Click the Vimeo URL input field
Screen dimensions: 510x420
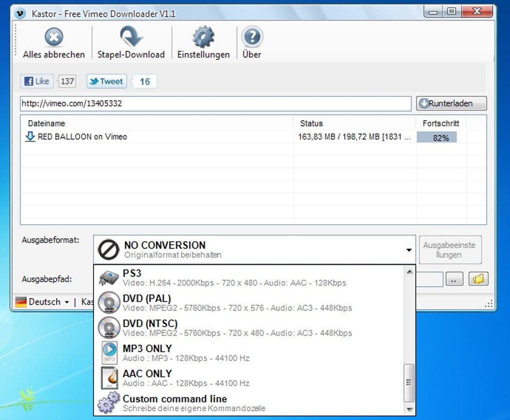(x=215, y=103)
